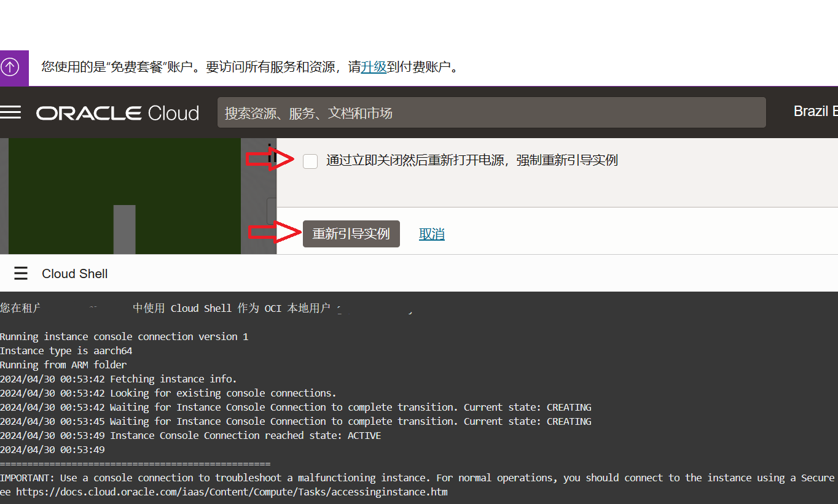Enable the force reboot checkbox
The height and width of the screenshot is (504, 838).
[310, 161]
